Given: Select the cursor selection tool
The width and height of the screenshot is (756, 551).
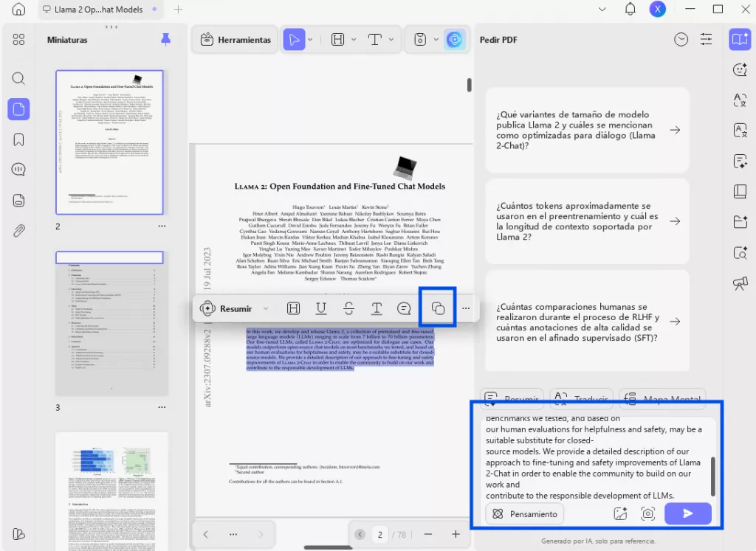Looking at the screenshot, I should point(294,40).
